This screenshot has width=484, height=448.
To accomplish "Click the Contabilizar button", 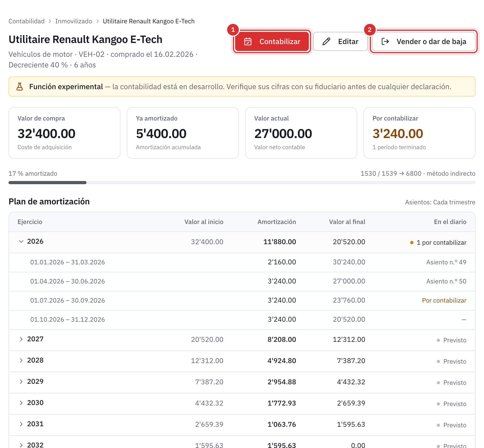I will 272,41.
